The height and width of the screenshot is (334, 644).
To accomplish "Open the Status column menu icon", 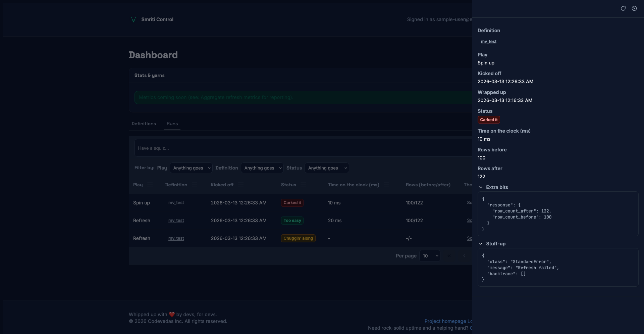I will (303, 185).
